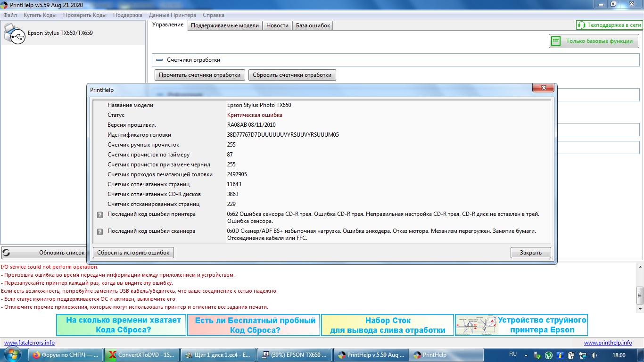
Task: Open the Файл menu
Action: click(x=10, y=15)
